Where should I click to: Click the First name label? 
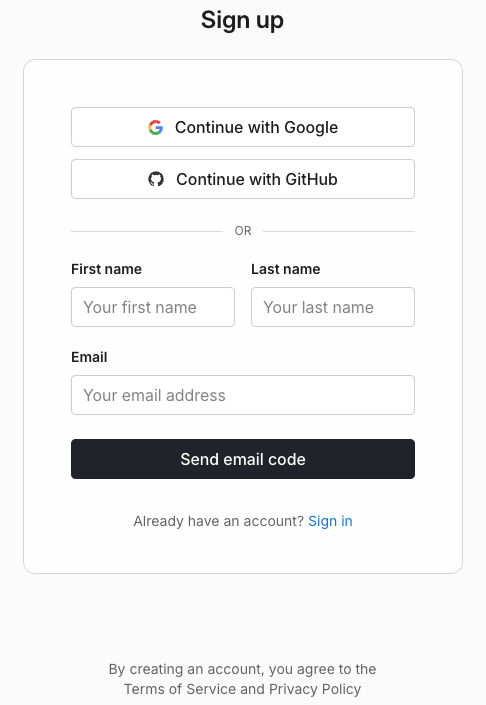(x=107, y=269)
